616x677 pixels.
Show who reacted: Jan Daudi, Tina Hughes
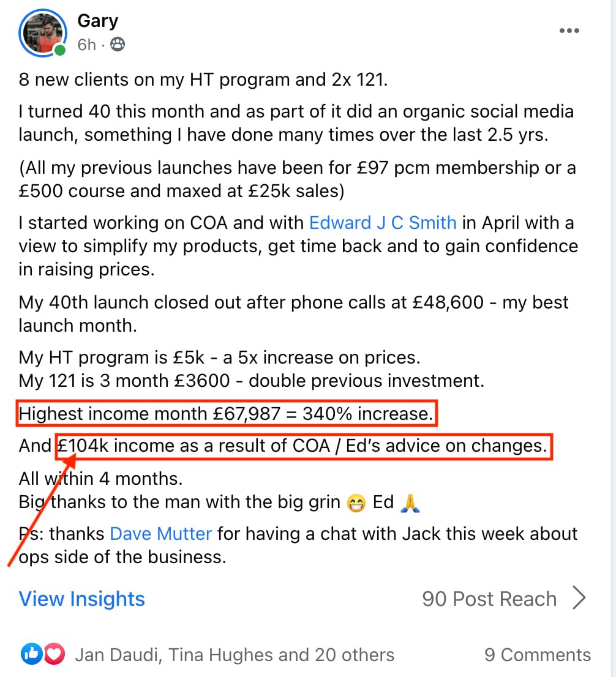[x=235, y=655]
